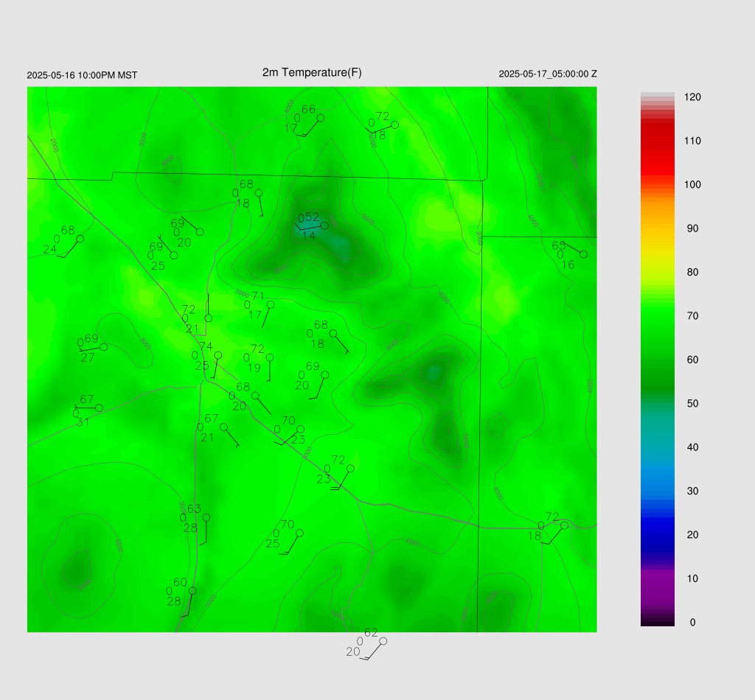Click the value 16 under the 65 station
This screenshot has width=755, height=700.
click(568, 265)
